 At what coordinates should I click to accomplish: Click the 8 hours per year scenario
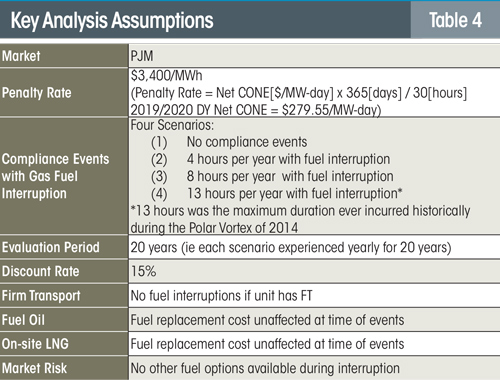point(290,176)
